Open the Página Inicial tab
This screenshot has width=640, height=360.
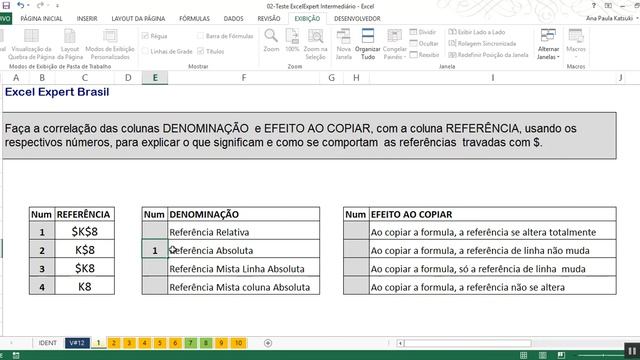pyautogui.click(x=41, y=19)
